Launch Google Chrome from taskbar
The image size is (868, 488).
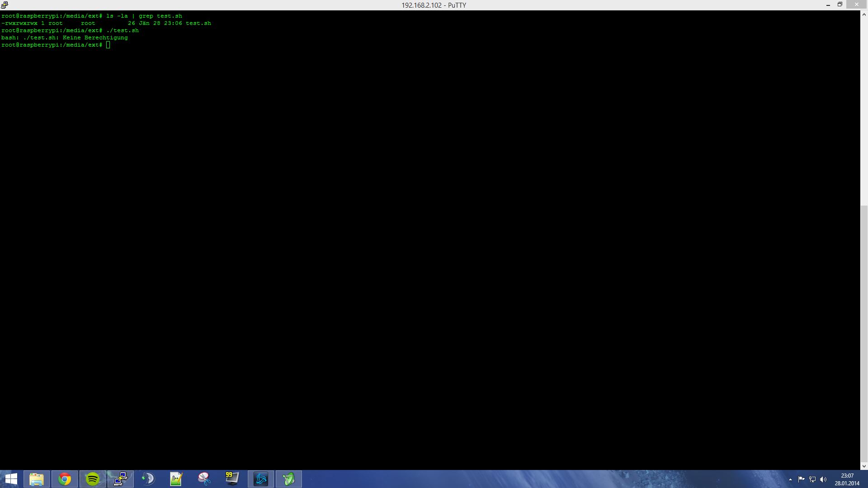click(x=65, y=479)
